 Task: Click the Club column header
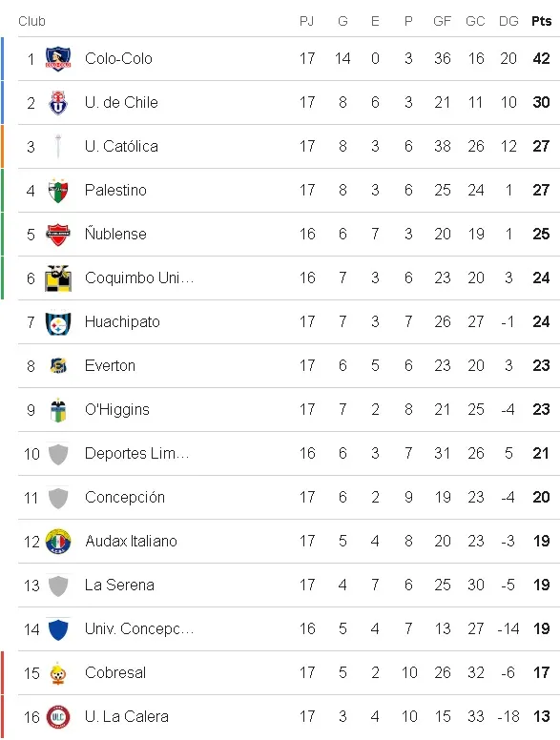click(x=31, y=21)
